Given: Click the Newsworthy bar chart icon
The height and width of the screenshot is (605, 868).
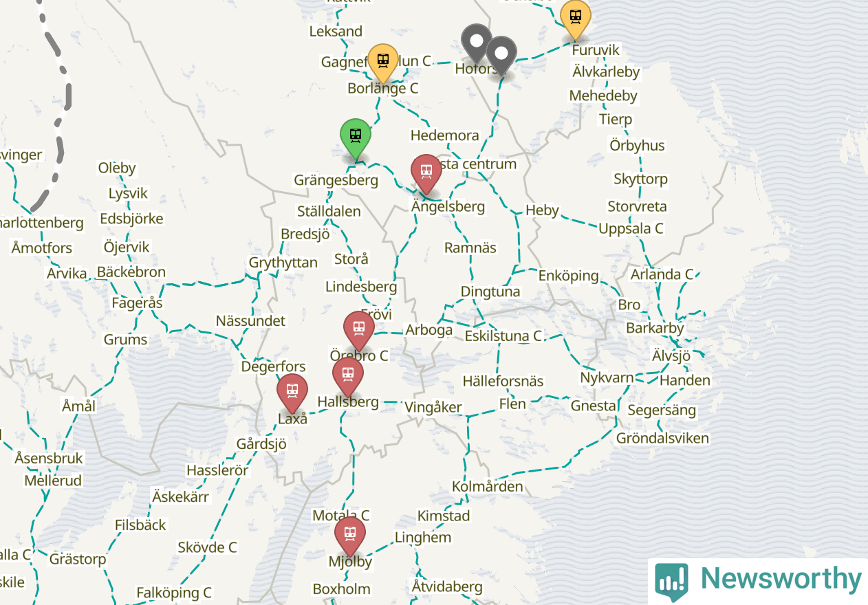Looking at the screenshot, I should 671,582.
